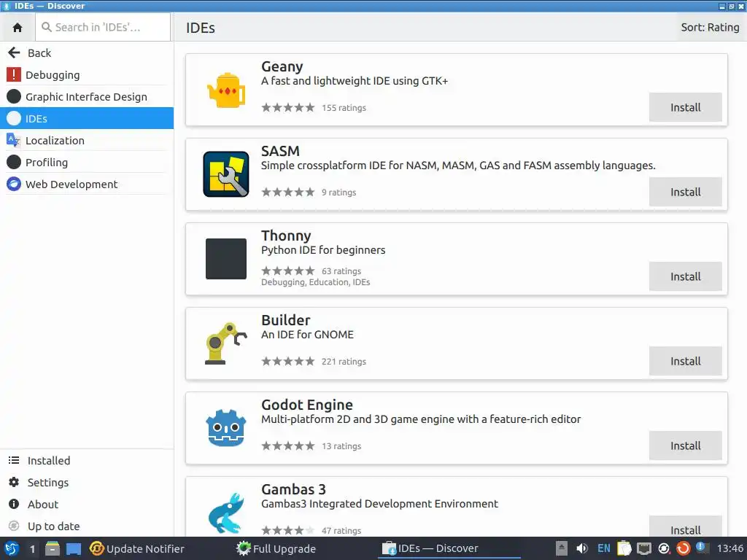Open the file manager taskbar icon

53,548
